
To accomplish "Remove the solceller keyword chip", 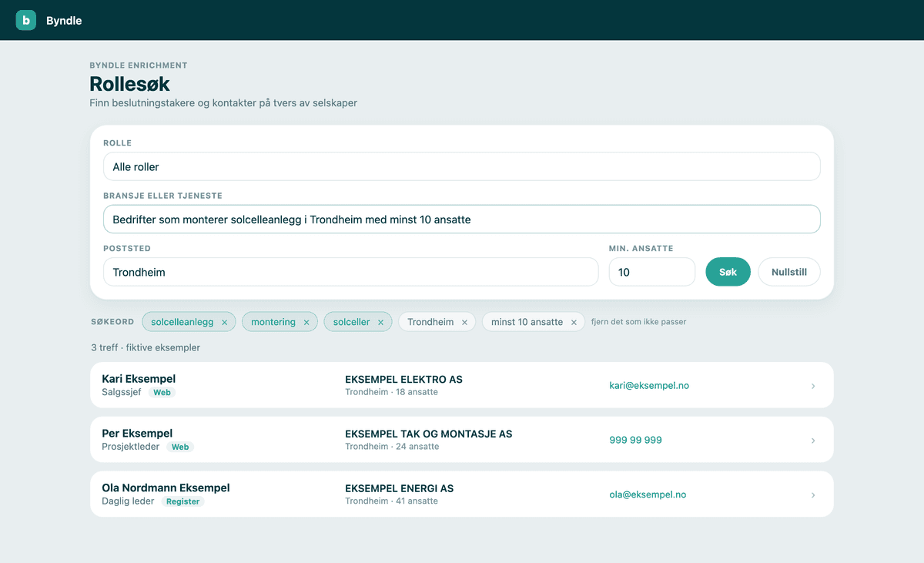I will tap(380, 322).
